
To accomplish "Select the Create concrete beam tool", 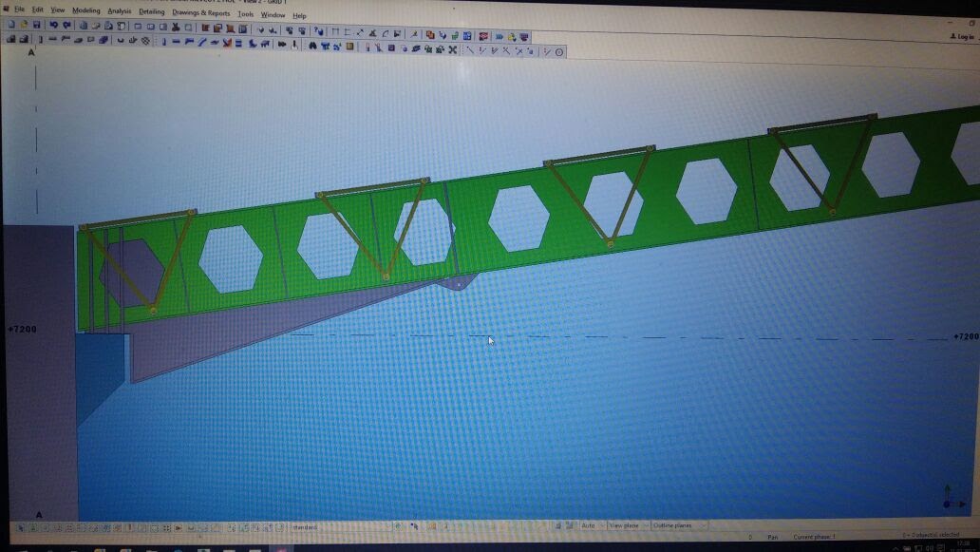I will (52, 39).
